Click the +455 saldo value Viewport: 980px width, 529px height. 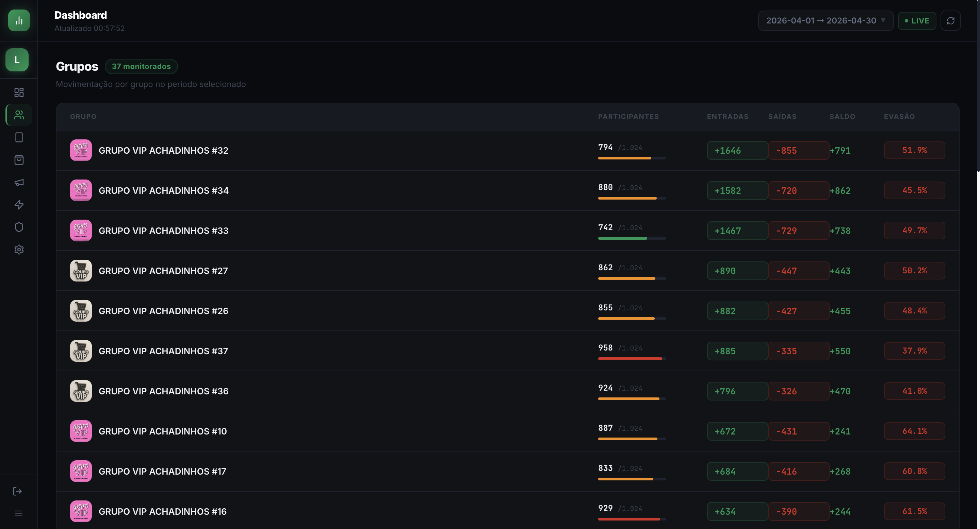point(840,311)
